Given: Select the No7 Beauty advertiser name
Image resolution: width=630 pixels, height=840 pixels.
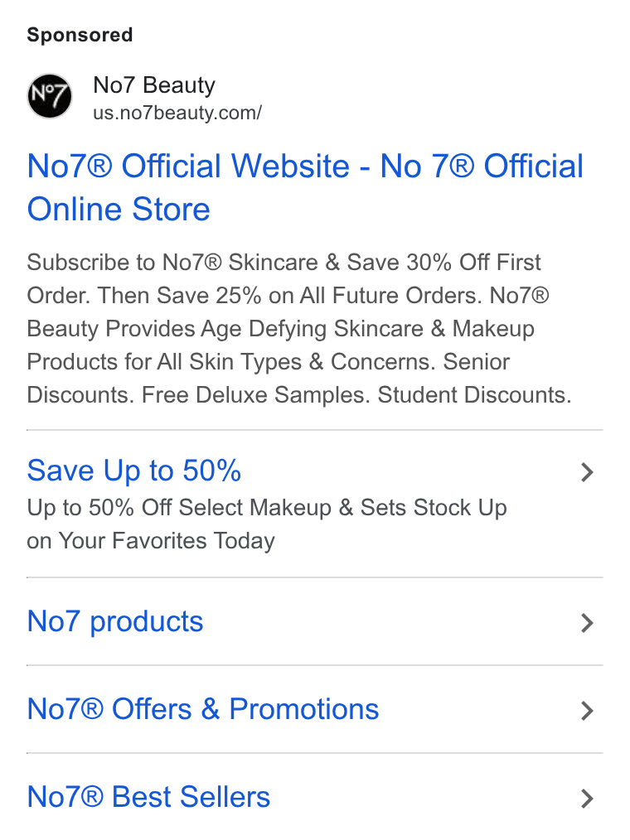Looking at the screenshot, I should (x=154, y=85).
